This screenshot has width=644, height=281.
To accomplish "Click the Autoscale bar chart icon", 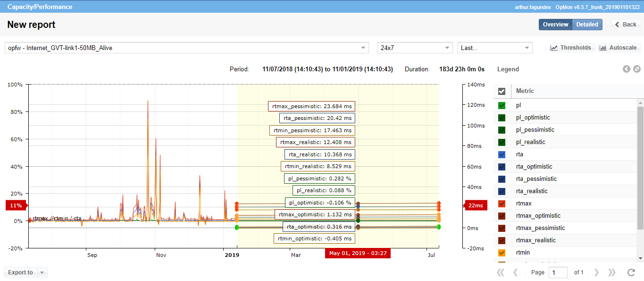I will pos(603,48).
